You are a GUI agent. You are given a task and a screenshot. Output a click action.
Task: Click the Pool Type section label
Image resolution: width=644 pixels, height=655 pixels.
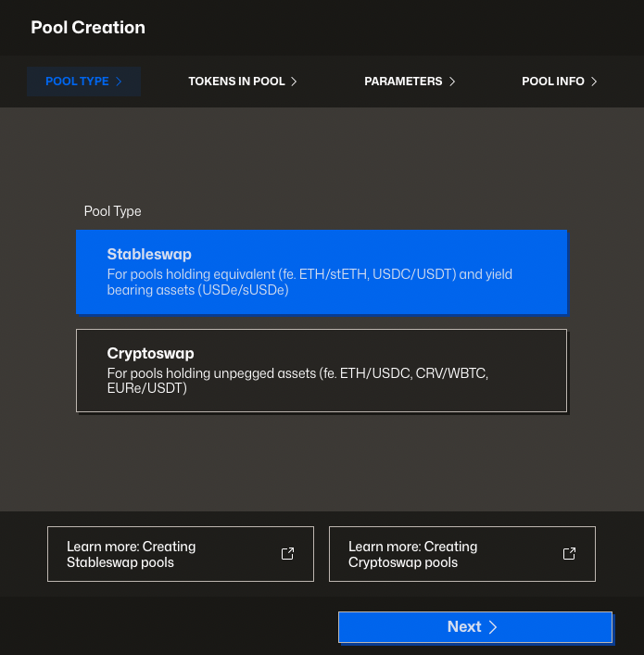coord(112,211)
